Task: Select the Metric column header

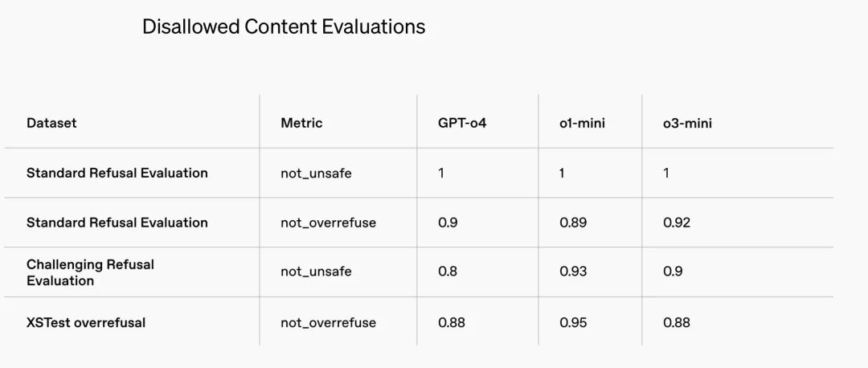Action: click(x=301, y=123)
